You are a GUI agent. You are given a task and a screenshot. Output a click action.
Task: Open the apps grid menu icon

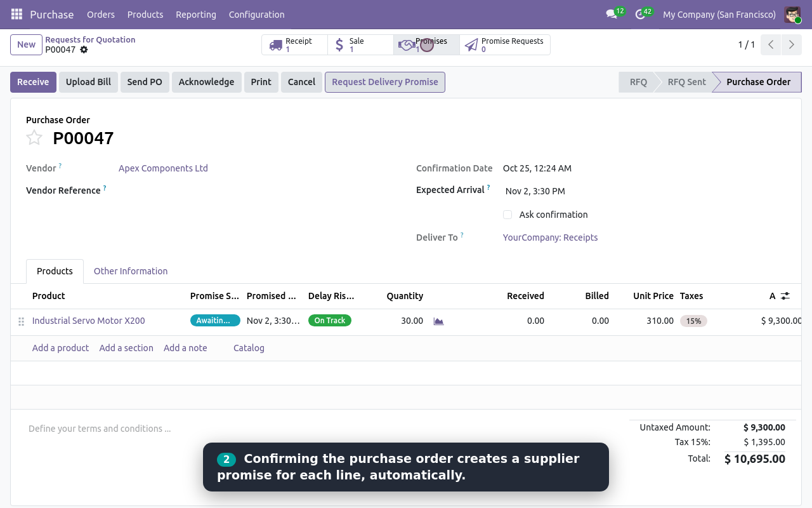pyautogui.click(x=16, y=14)
